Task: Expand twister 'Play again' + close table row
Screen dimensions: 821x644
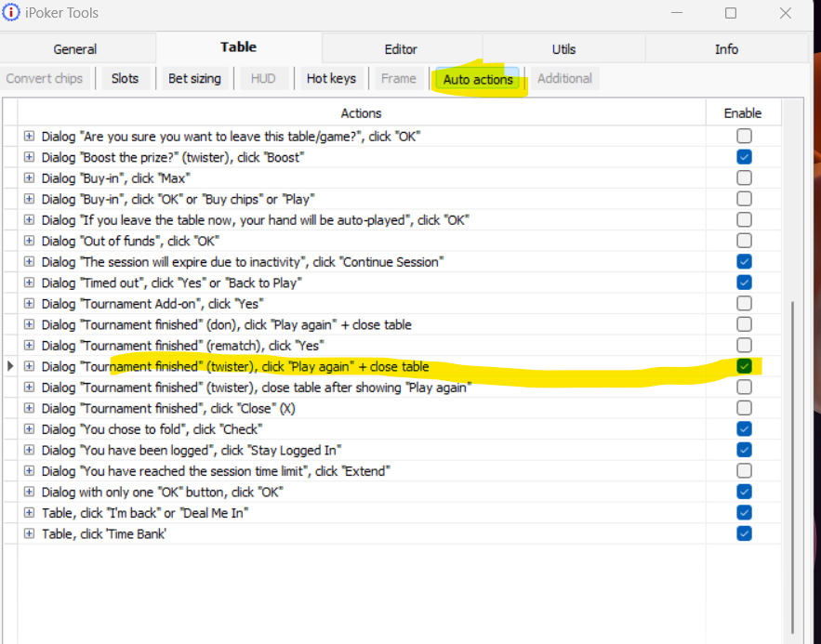Action: [x=30, y=366]
